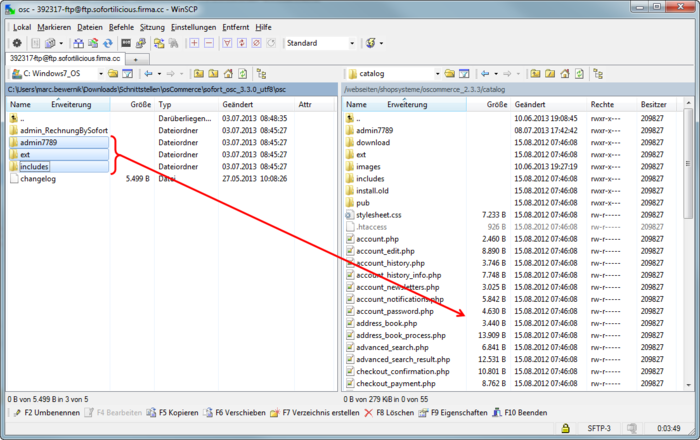Expand the local back history dropdown arrow
Screen dimensions: 700x440
coord(159,74)
